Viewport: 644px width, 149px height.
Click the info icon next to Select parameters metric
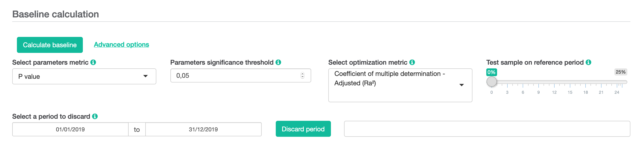click(x=93, y=62)
